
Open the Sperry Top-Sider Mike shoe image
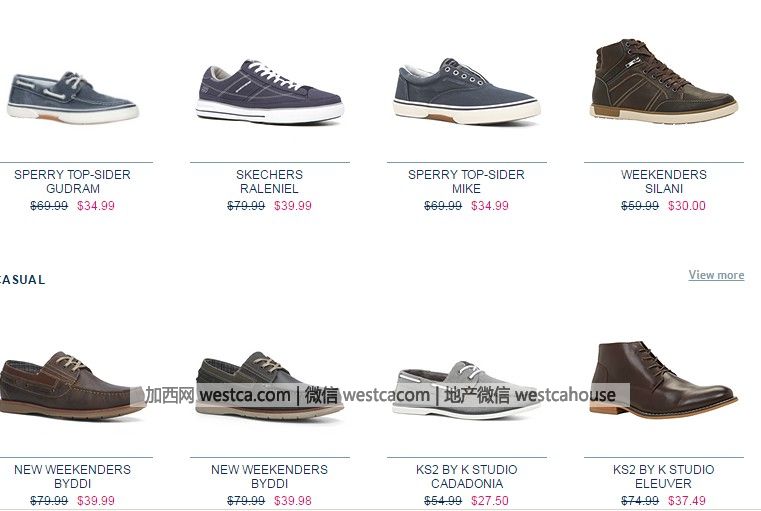point(466,91)
